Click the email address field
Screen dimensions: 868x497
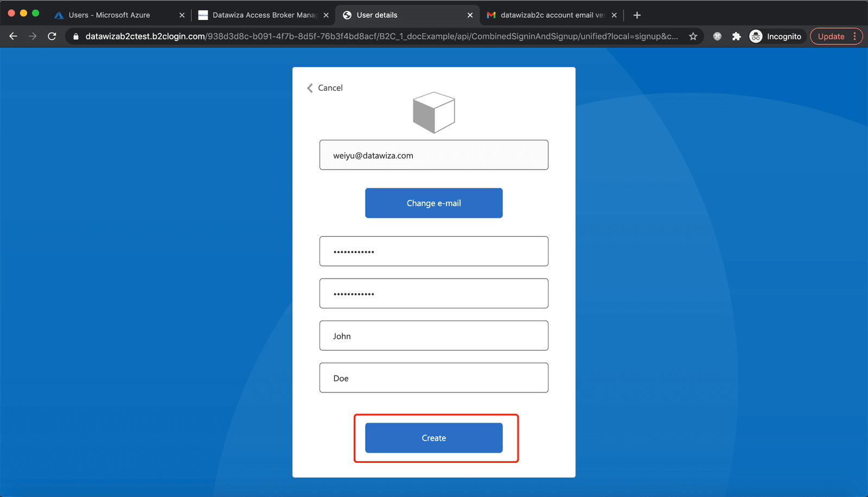click(x=433, y=155)
